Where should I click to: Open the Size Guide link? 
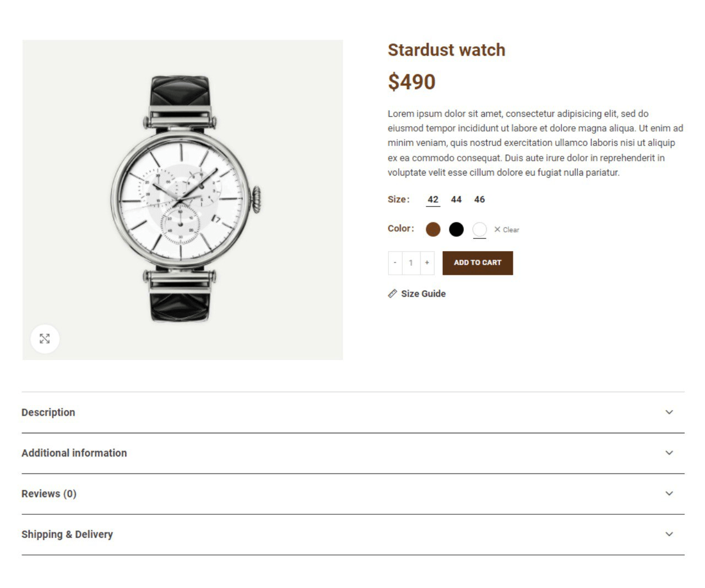423,293
